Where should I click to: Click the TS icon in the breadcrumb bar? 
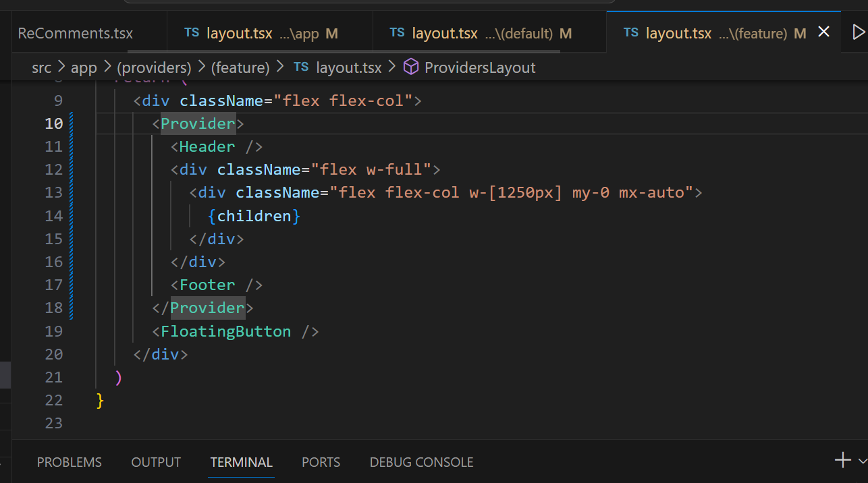click(301, 67)
